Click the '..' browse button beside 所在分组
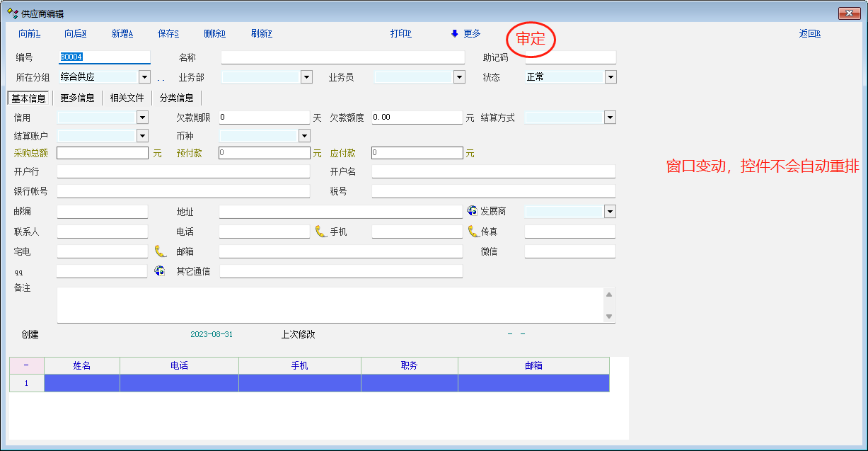This screenshot has height=451, width=868. click(x=161, y=78)
